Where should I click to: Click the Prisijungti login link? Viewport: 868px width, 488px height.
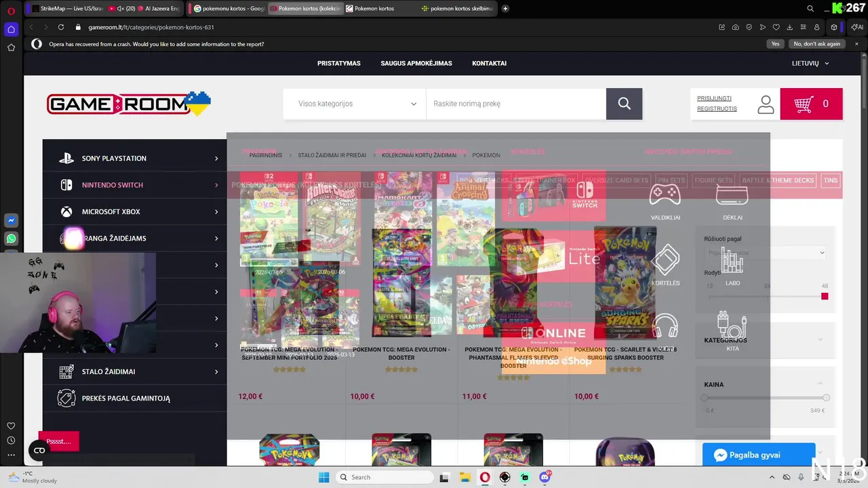pyautogui.click(x=714, y=98)
